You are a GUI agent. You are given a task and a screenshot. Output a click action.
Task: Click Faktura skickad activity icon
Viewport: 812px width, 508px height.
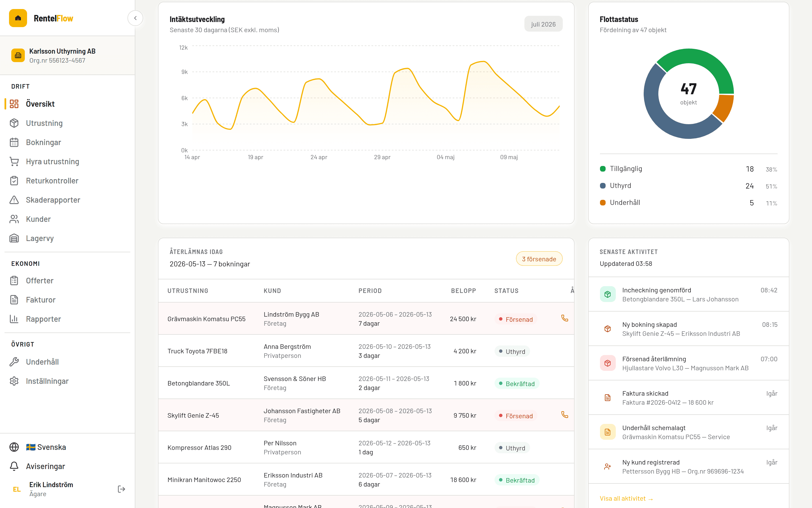pos(608,397)
